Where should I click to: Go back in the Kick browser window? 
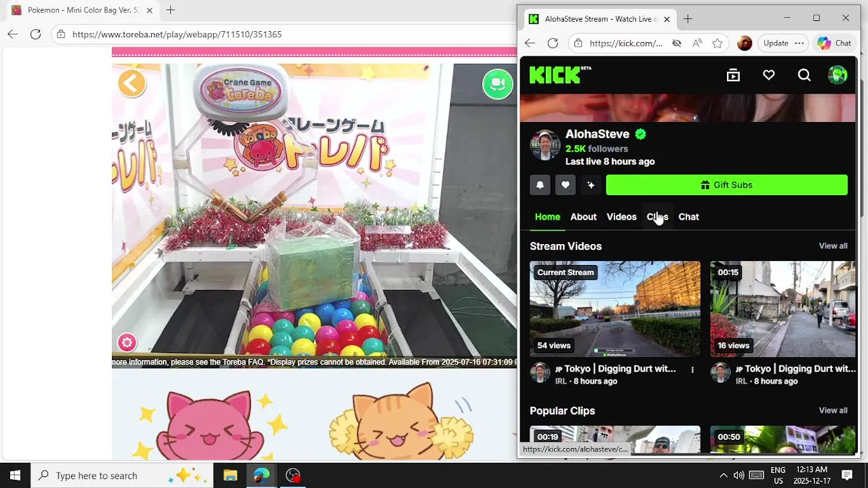530,43
